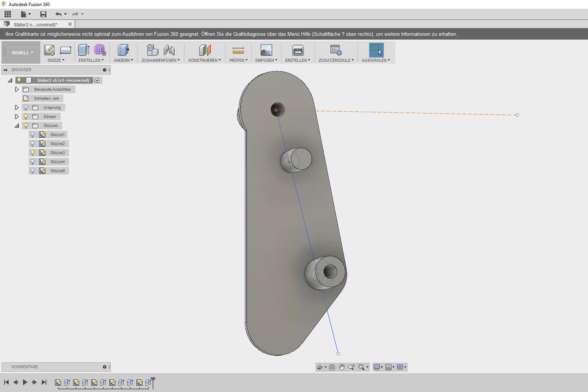This screenshot has height=392, width=588.
Task: Click the Extrude tool icon
Action: pyautogui.click(x=84, y=50)
